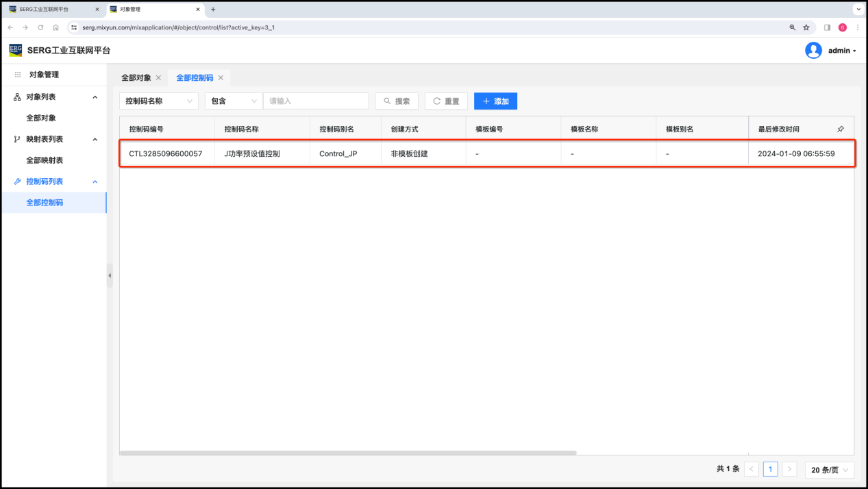This screenshot has height=489, width=868.
Task: Select 全部映射表 in the sidebar
Action: pyautogui.click(x=45, y=160)
